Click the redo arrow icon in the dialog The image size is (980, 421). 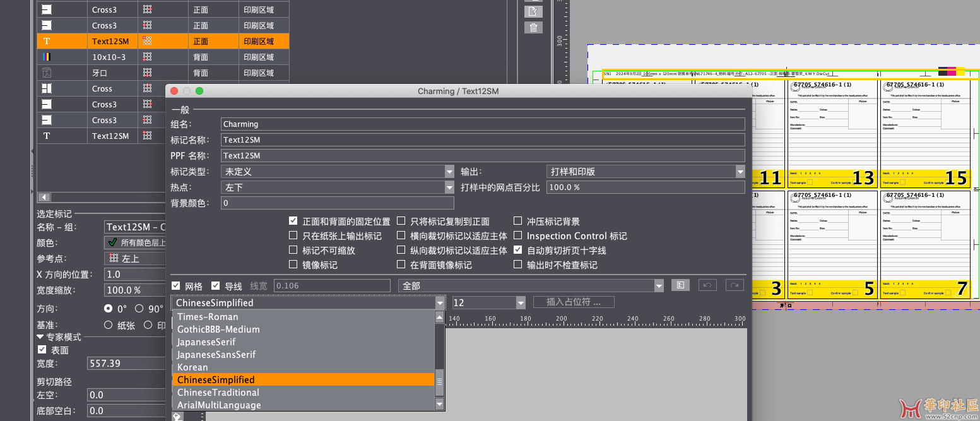735,285
